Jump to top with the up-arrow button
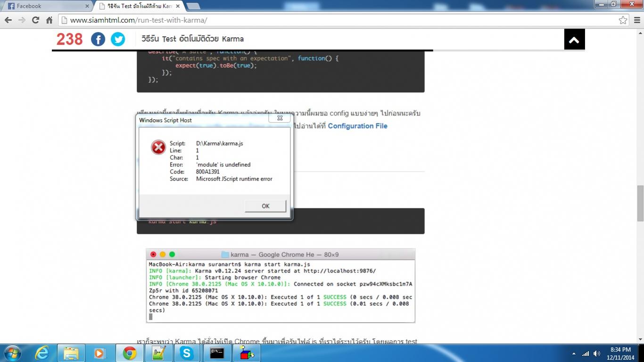 click(574, 40)
